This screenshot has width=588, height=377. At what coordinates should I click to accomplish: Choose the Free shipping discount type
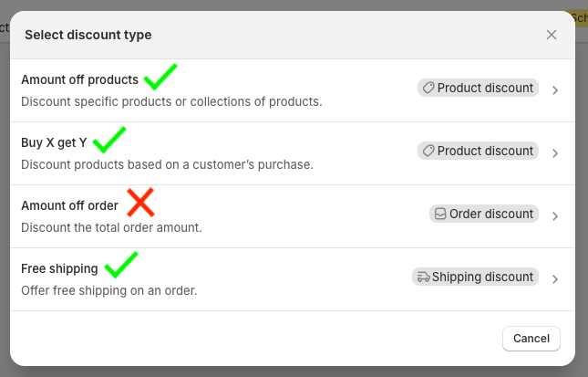tap(293, 279)
